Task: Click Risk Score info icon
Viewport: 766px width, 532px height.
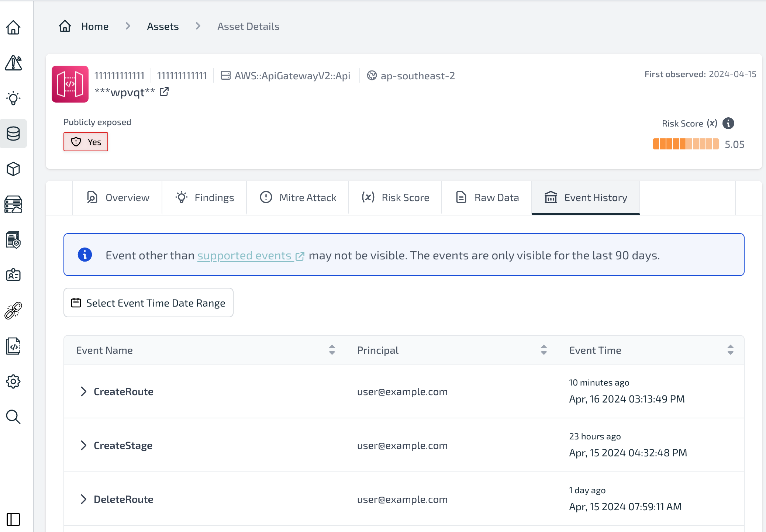Action: click(x=728, y=123)
